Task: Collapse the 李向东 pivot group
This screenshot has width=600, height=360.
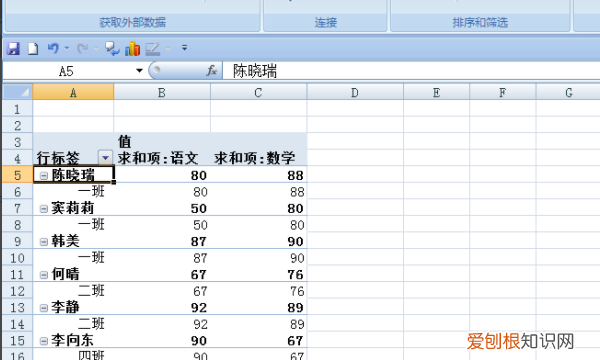Action: click(x=44, y=340)
